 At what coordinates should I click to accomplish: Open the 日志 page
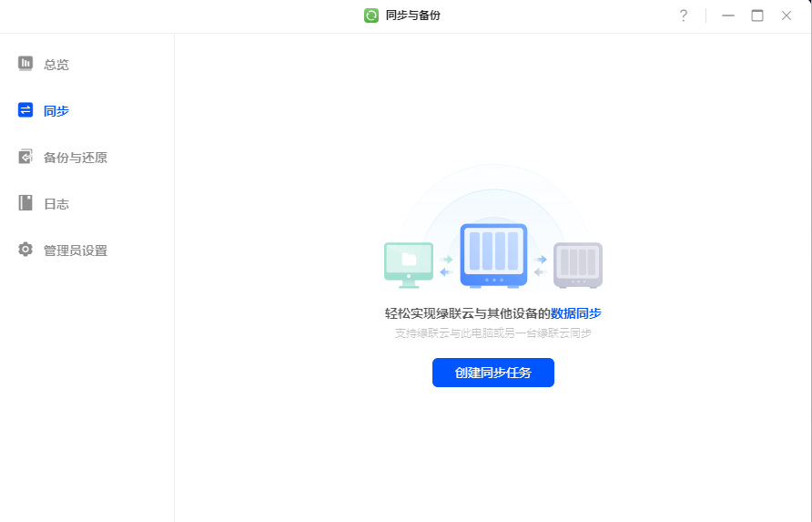(56, 204)
